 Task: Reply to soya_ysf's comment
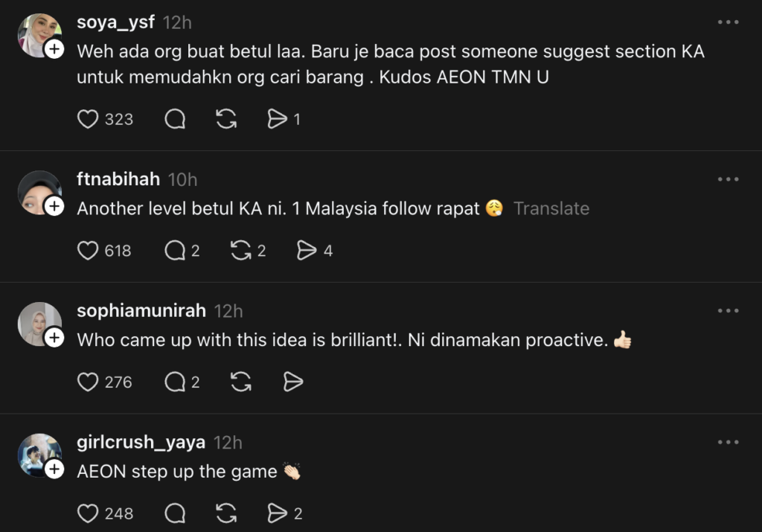pos(175,119)
